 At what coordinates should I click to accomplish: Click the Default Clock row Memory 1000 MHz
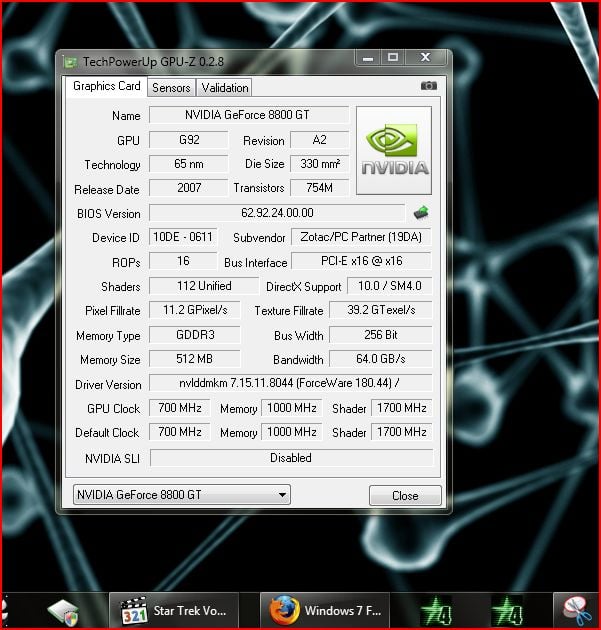[292, 432]
